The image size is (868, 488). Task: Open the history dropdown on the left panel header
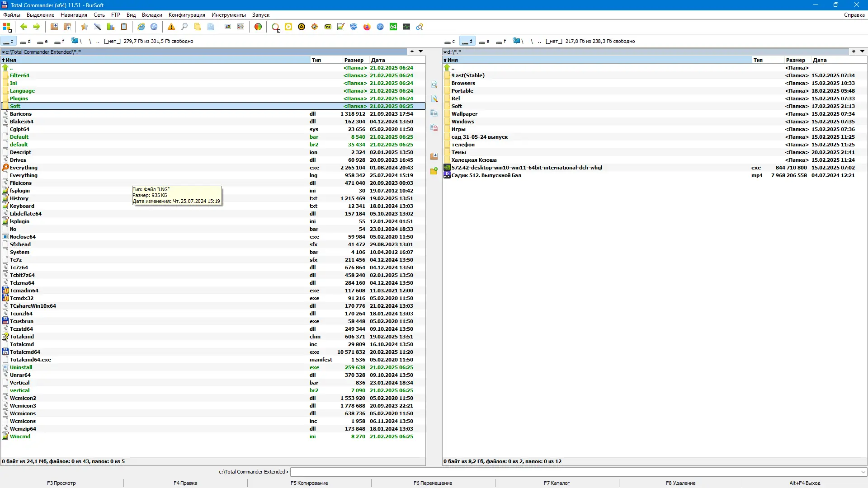[421, 52]
